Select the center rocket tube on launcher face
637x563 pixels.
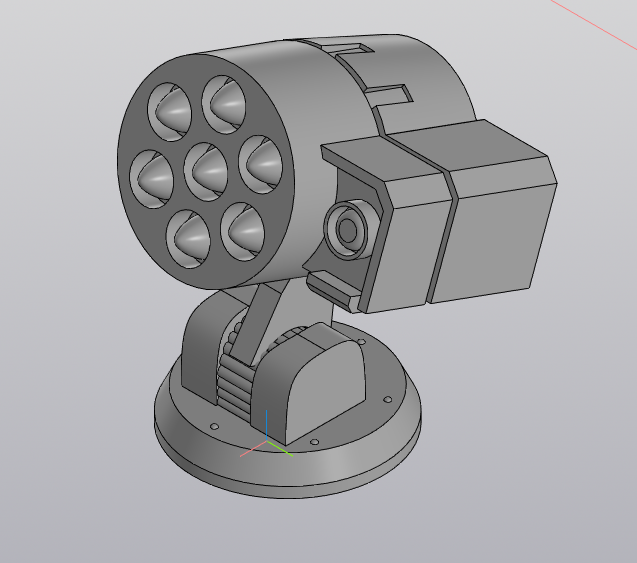click(x=206, y=171)
